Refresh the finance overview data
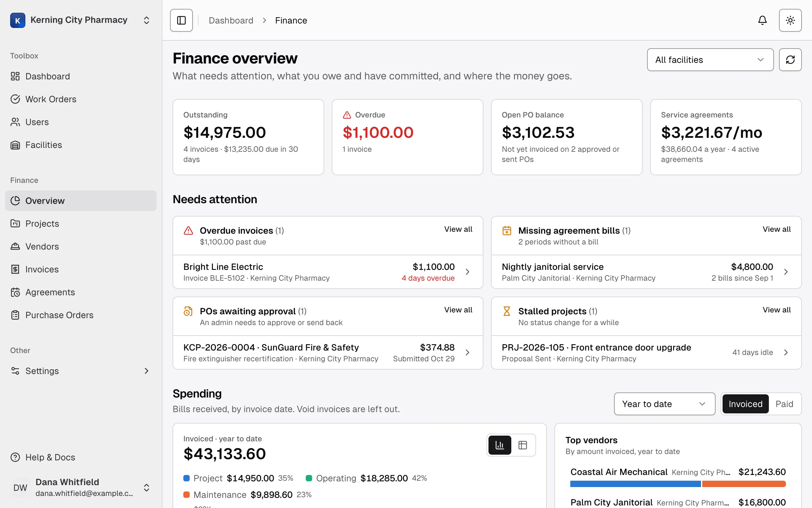Screen dimensions: 812x508 tap(790, 60)
